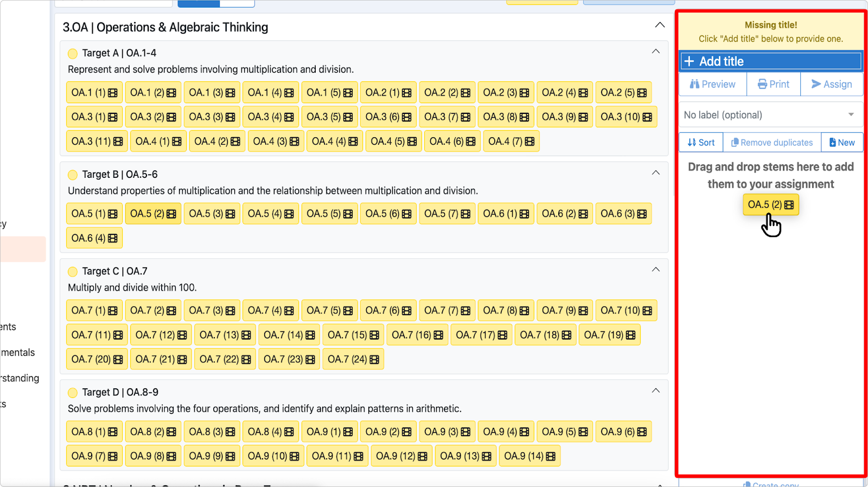
Task: Click the film icon on OA.4 (1) stem
Action: point(177,142)
